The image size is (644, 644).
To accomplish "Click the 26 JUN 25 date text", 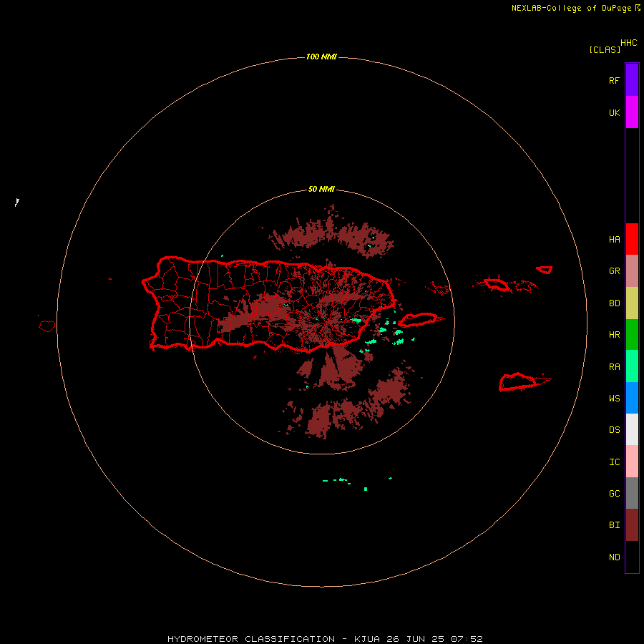I will point(415,639).
